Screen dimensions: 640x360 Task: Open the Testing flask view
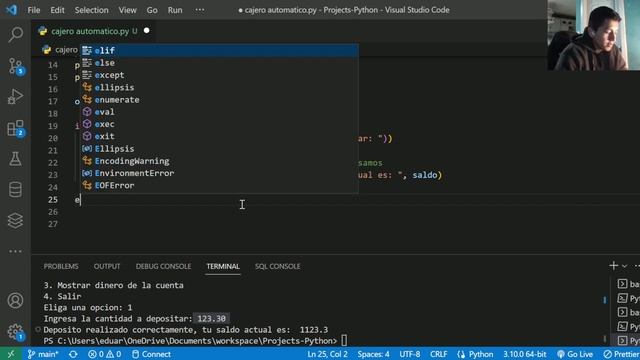[x=16, y=159]
